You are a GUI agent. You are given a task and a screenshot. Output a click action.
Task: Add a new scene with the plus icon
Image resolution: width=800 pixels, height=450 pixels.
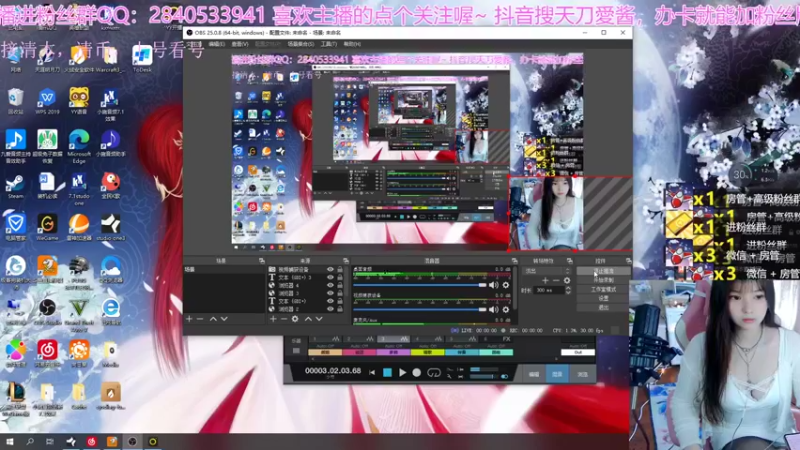[189, 319]
